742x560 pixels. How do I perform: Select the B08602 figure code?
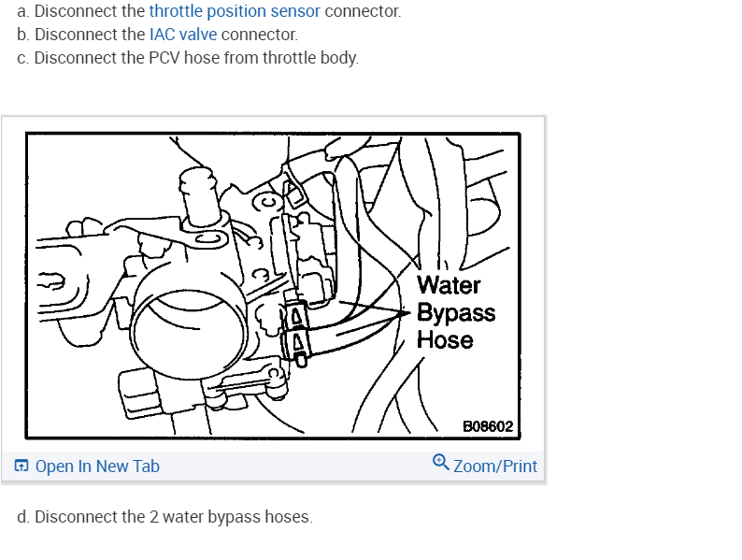pyautogui.click(x=488, y=426)
